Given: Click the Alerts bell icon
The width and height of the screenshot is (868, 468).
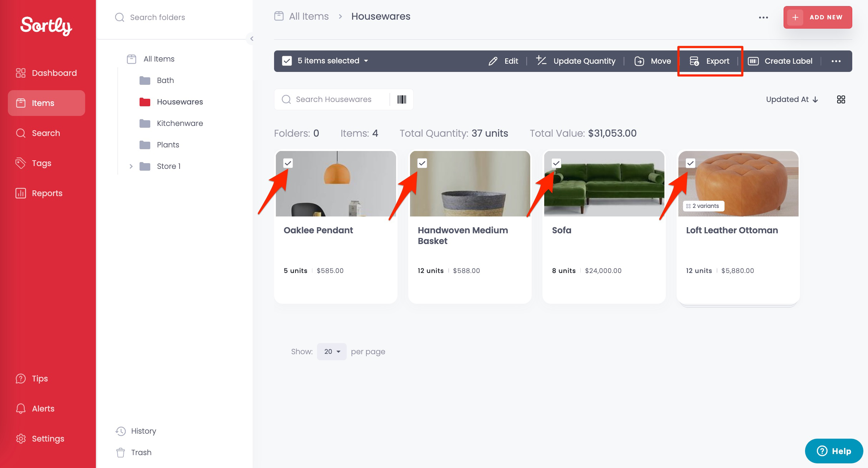Looking at the screenshot, I should (21, 409).
